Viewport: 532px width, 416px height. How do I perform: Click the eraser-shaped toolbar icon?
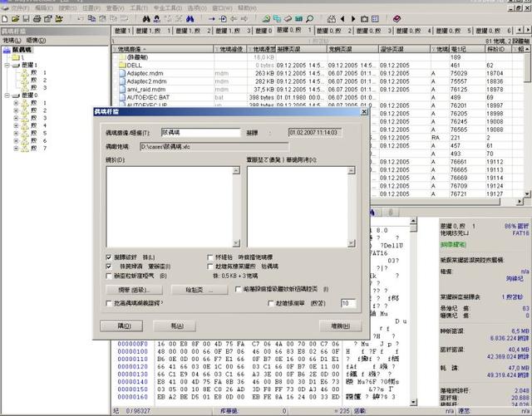[288, 19]
